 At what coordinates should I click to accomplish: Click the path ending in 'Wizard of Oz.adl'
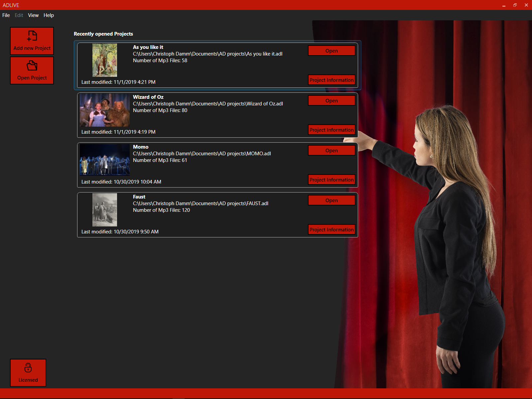[208, 104]
